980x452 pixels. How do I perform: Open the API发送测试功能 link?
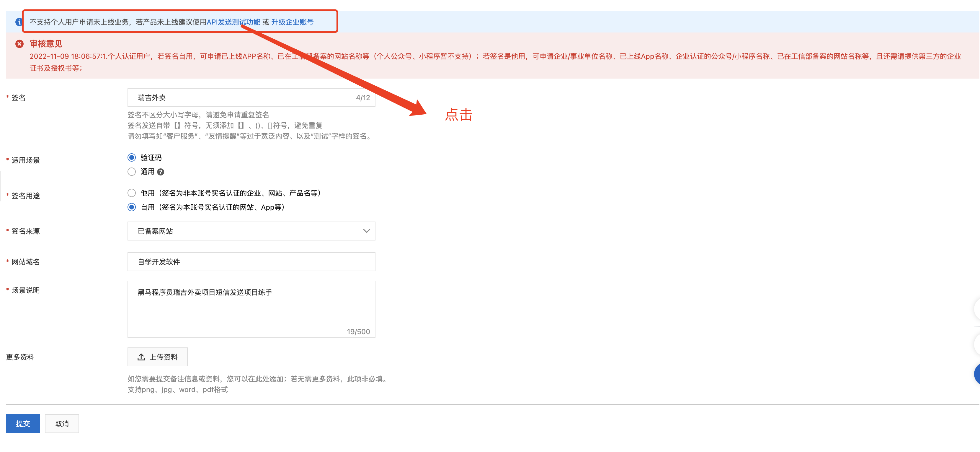(233, 22)
